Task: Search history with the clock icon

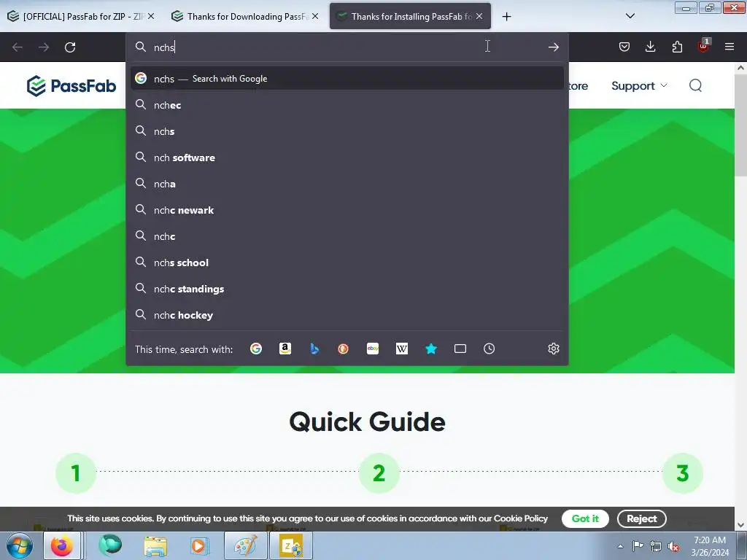Action: (489, 349)
